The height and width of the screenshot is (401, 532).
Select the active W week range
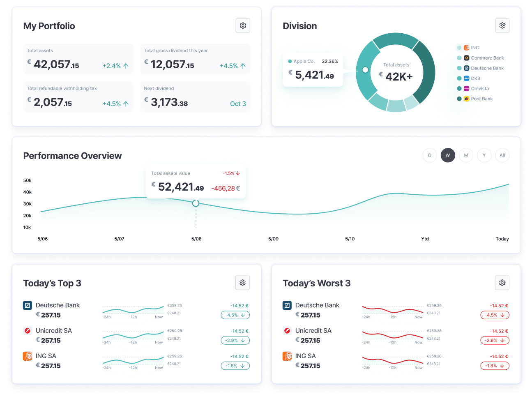tap(448, 155)
